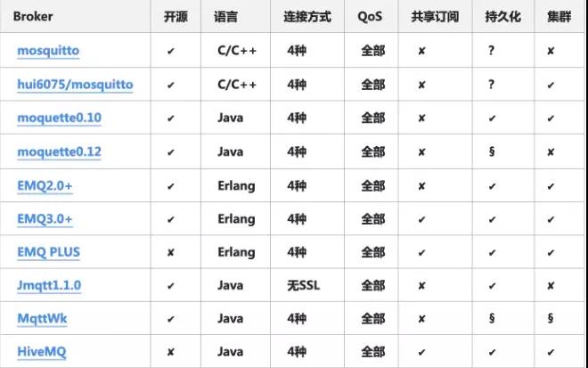Click the cross in mosquitto 集群 cell
The image size is (588, 368).
tap(551, 52)
